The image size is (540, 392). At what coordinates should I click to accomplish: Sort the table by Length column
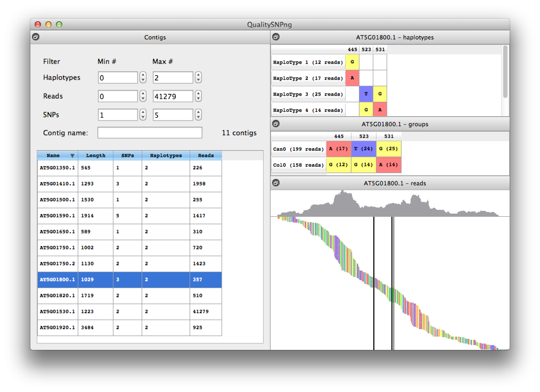[x=95, y=156]
